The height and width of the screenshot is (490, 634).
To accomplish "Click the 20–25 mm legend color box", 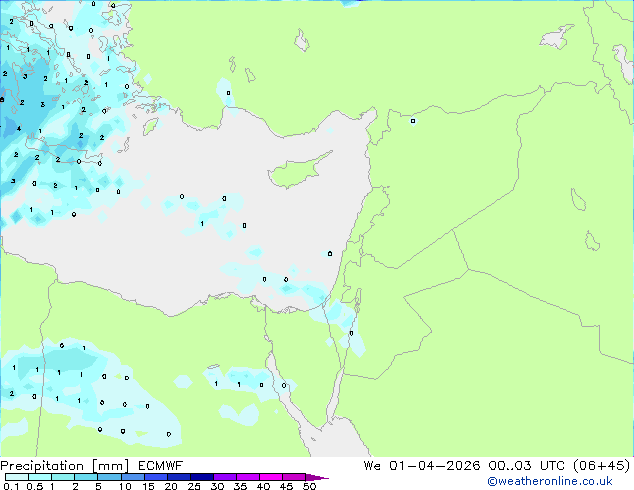I will point(179,477).
